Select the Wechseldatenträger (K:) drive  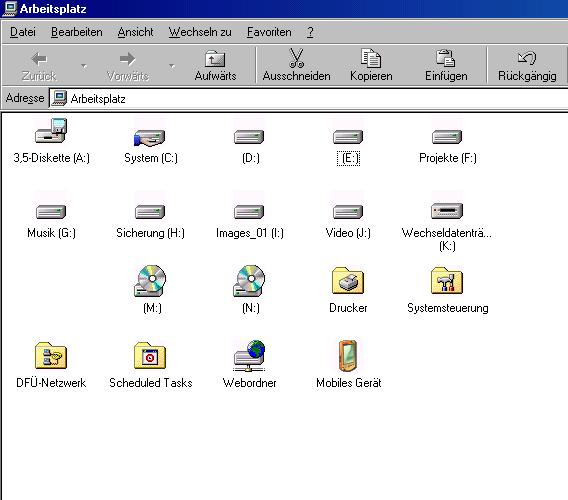[447, 211]
